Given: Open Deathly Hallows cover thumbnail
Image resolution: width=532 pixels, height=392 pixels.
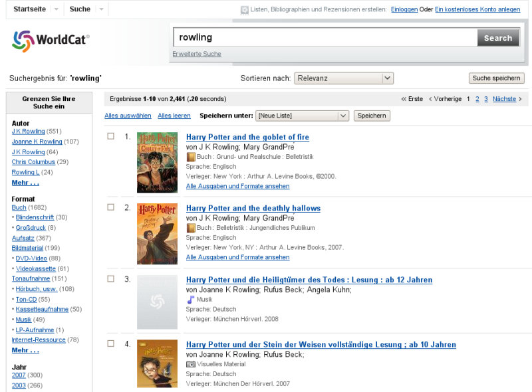Looking at the screenshot, I should [157, 234].
